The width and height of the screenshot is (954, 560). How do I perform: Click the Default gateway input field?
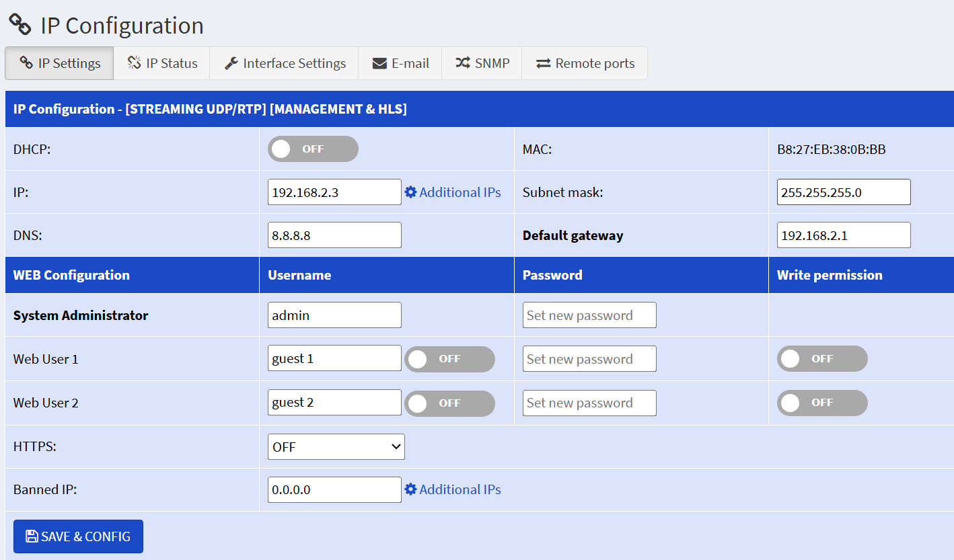pos(844,235)
